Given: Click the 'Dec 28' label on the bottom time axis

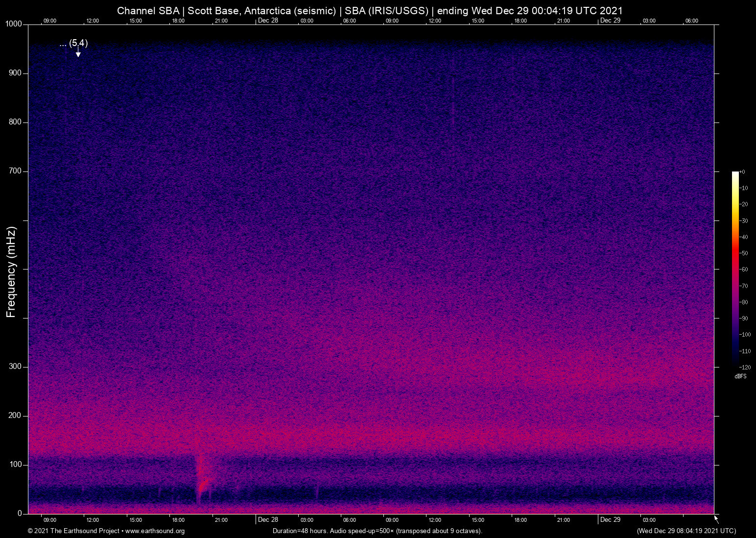Looking at the screenshot, I should coord(268,520).
